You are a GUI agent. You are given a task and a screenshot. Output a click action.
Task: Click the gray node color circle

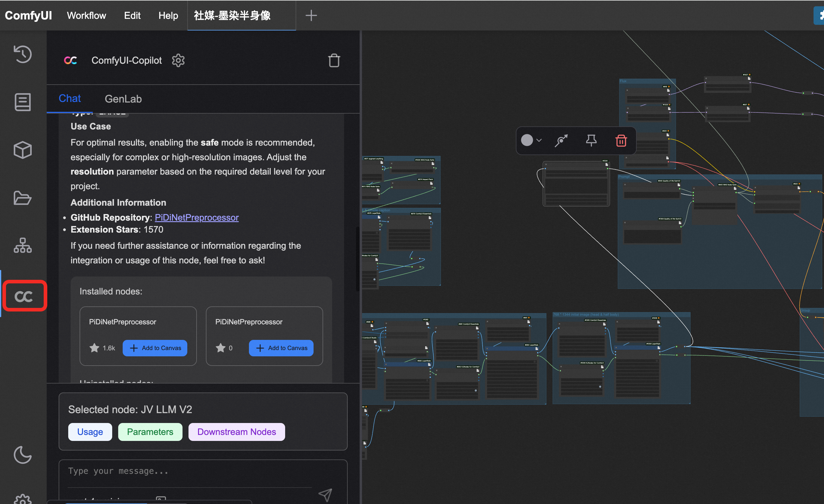click(x=527, y=140)
